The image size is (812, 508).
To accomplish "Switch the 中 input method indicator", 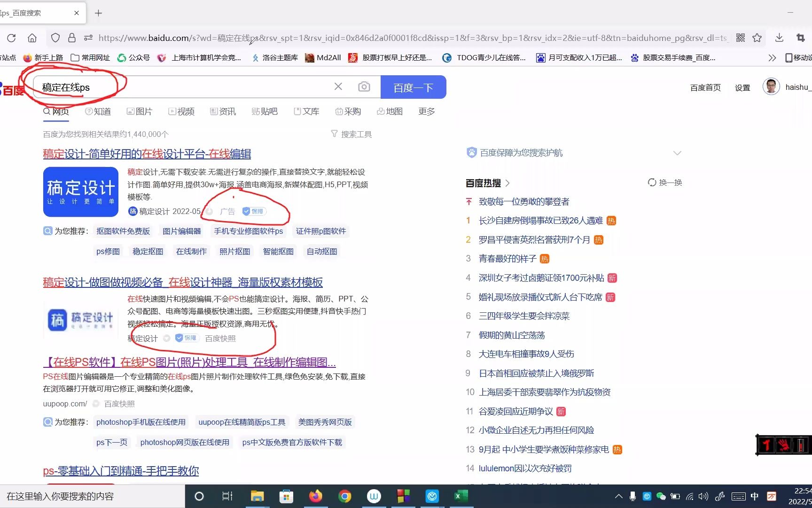I will tap(755, 496).
